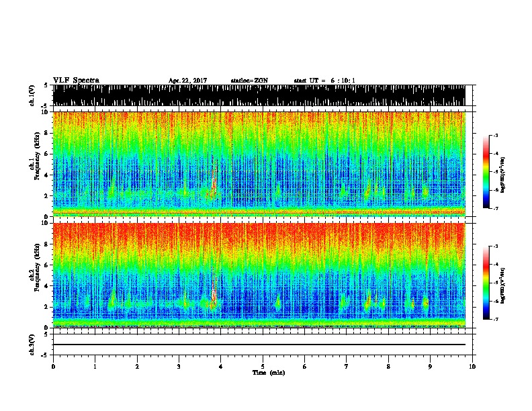The height and width of the screenshot is (411, 532).
Task: Click the "4" kHz tick on ch.2 frequency axis
Action: [47, 286]
